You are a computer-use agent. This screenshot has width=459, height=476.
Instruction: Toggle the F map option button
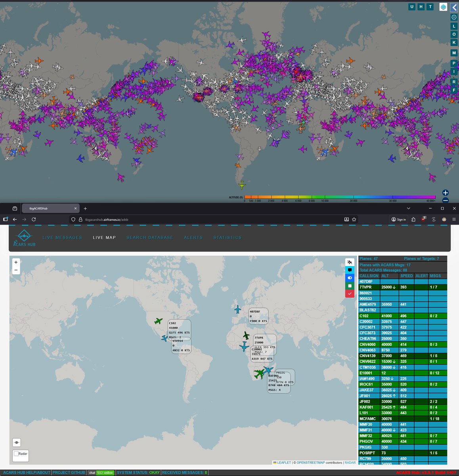click(454, 90)
